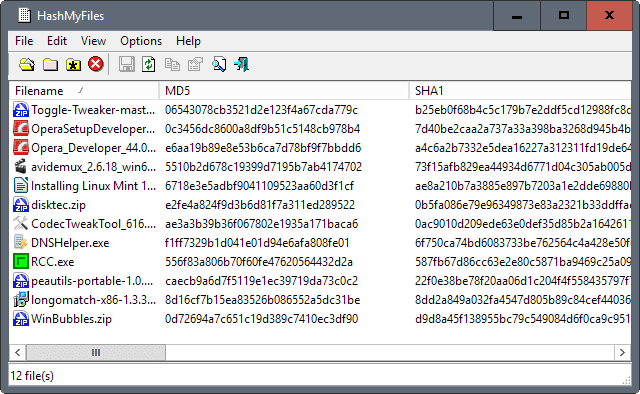
Task: Click the green RCC.exe file icon
Action: (20, 261)
